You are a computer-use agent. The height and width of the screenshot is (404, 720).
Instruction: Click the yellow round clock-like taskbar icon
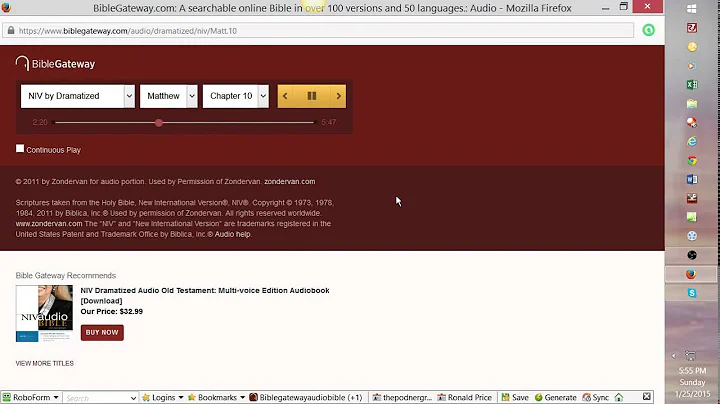692,47
